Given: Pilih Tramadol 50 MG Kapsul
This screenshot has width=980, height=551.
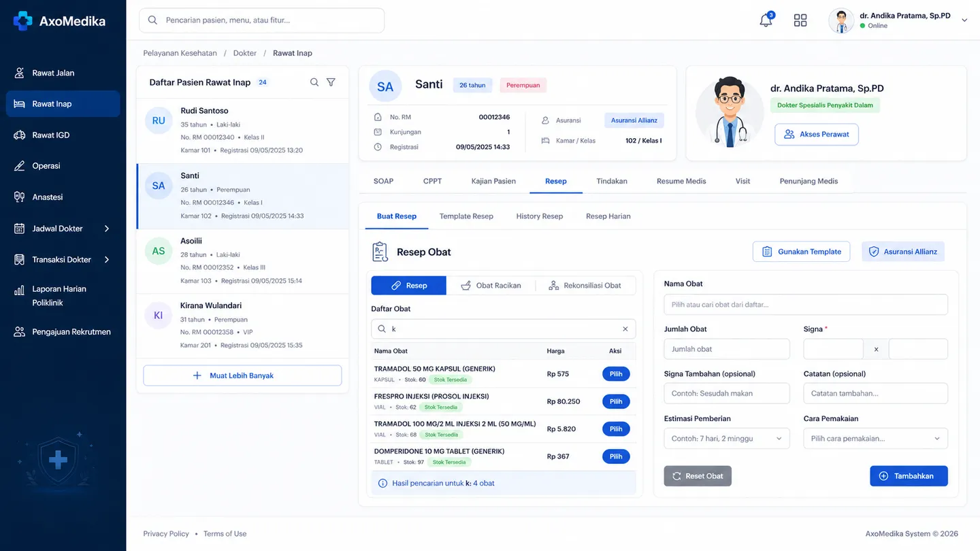Looking at the screenshot, I should click(616, 374).
